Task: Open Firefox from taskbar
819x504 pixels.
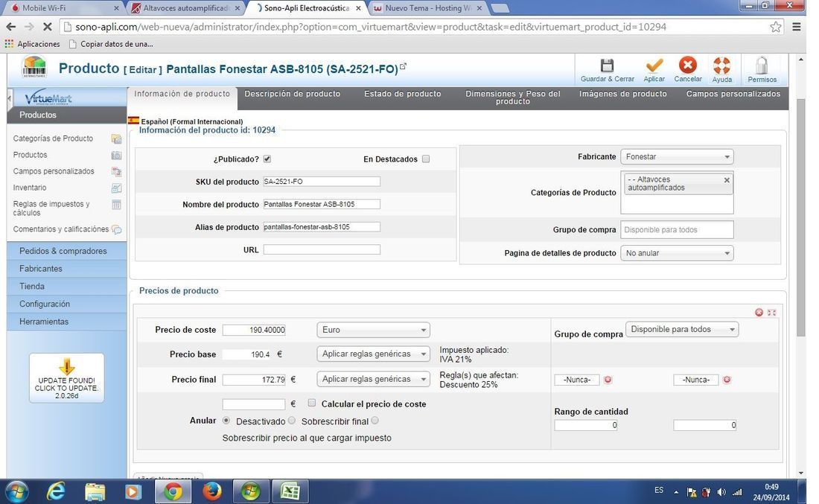Action: [211, 491]
